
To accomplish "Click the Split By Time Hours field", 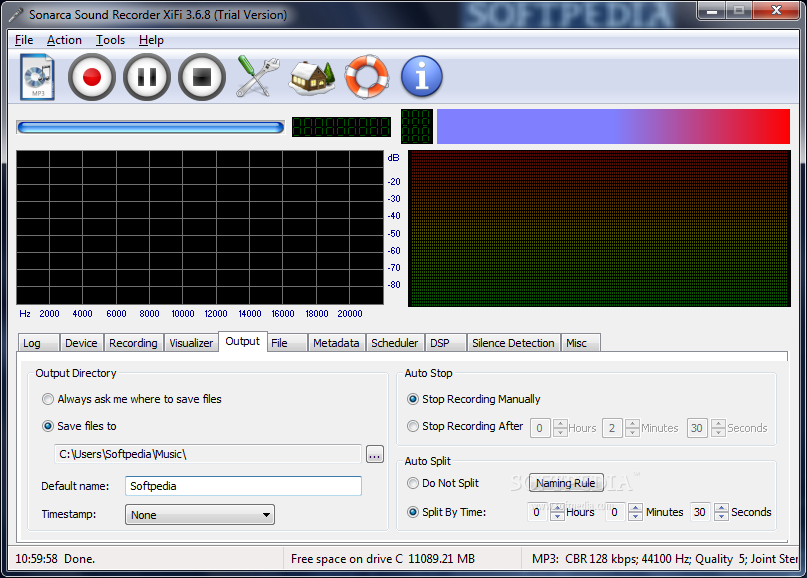I will pos(538,512).
